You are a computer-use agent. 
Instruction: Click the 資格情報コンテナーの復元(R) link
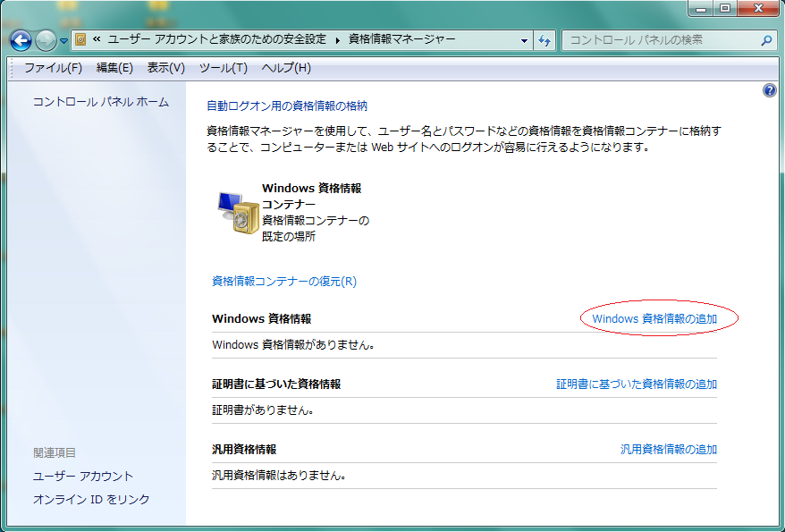pyautogui.click(x=284, y=281)
